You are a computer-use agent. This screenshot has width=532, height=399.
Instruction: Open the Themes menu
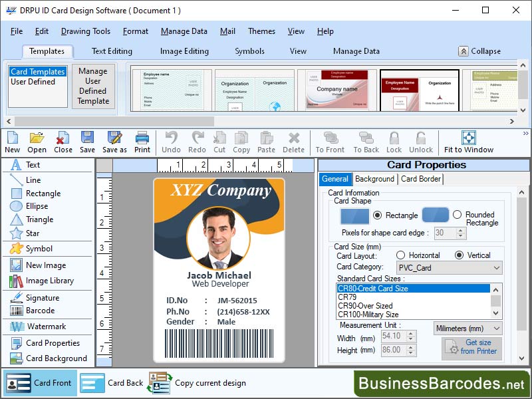[x=261, y=31]
